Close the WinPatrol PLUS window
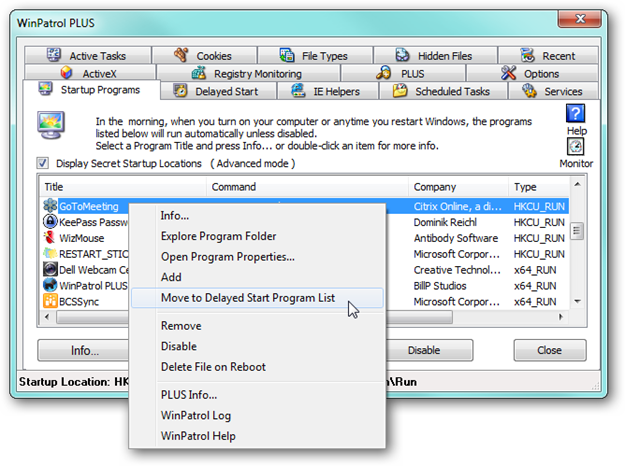This screenshot has width=625, height=466. pyautogui.click(x=580, y=19)
